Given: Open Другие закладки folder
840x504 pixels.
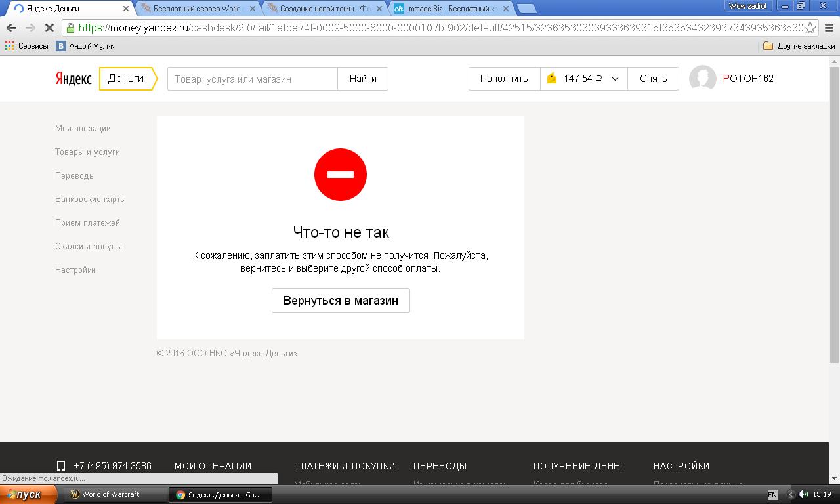Looking at the screenshot, I should pyautogui.click(x=799, y=46).
